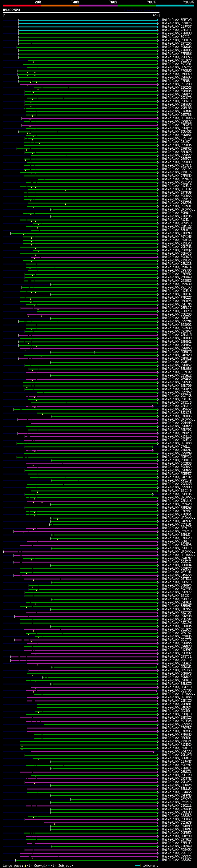Viewport: 197px width, 868px height.
Task: Click the UniRef100_A7PW83 label
Action: (x=177, y=33)
